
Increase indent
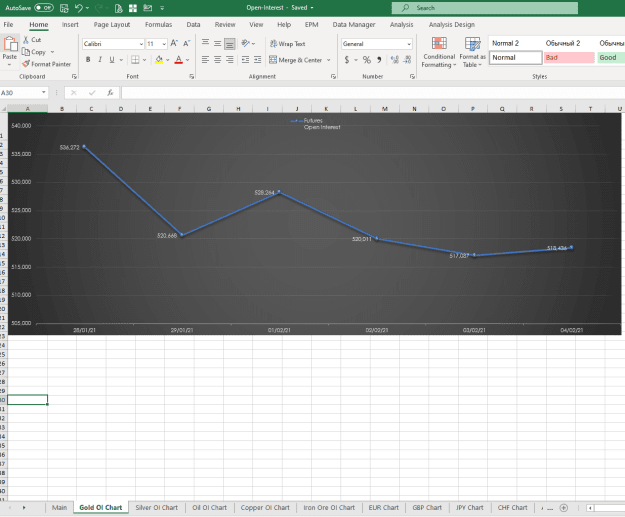[x=257, y=60]
